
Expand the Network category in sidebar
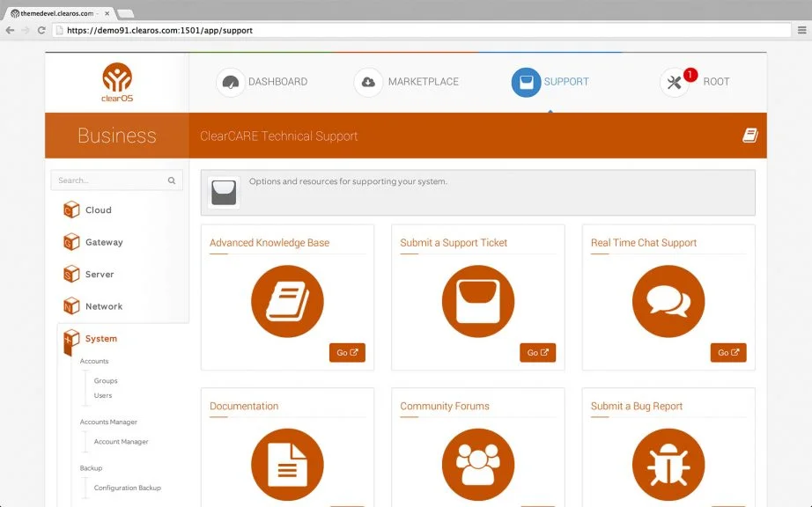[x=104, y=305]
